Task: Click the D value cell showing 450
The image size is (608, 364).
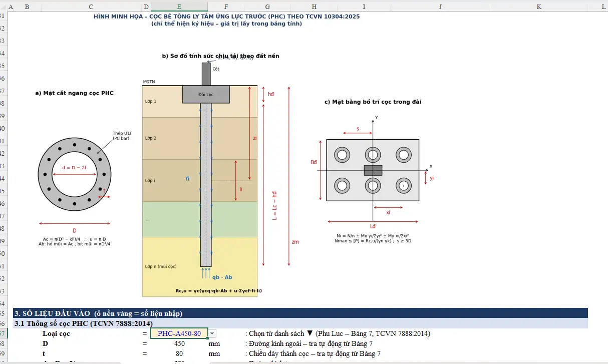Action: (179, 343)
